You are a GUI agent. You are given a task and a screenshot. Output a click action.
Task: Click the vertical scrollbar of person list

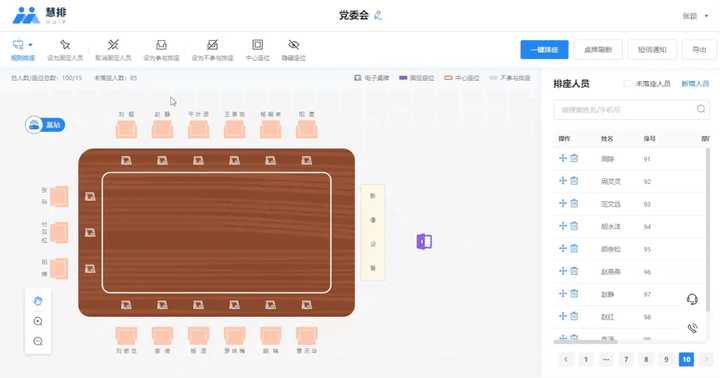tap(708, 230)
